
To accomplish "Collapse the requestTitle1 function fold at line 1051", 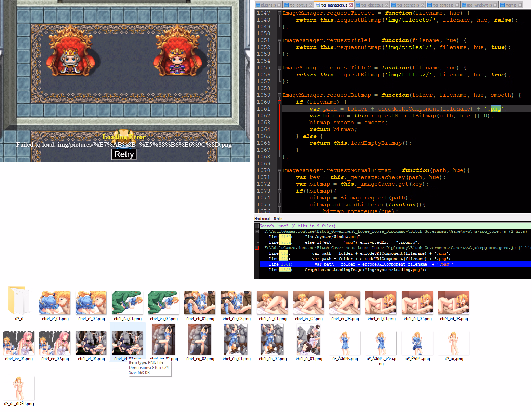I will [279, 40].
